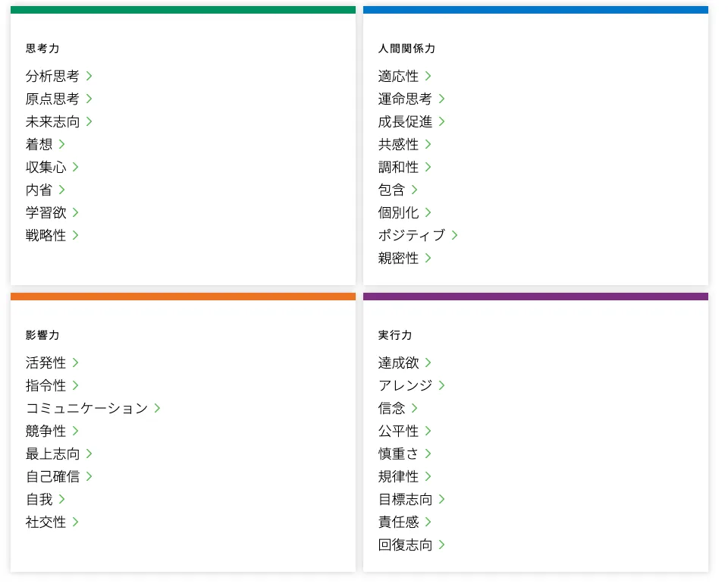
Task: Open the 原点思考 link
Action: [x=52, y=99]
